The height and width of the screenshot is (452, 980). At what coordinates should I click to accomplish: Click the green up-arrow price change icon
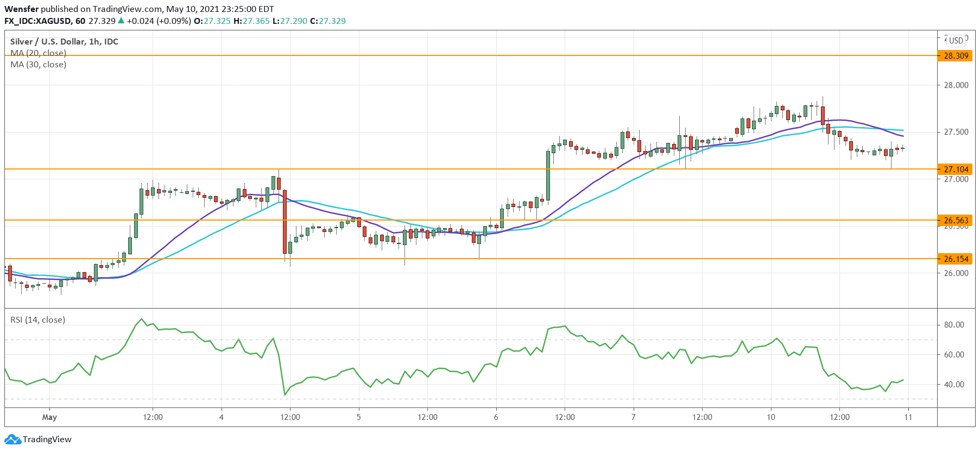click(121, 21)
